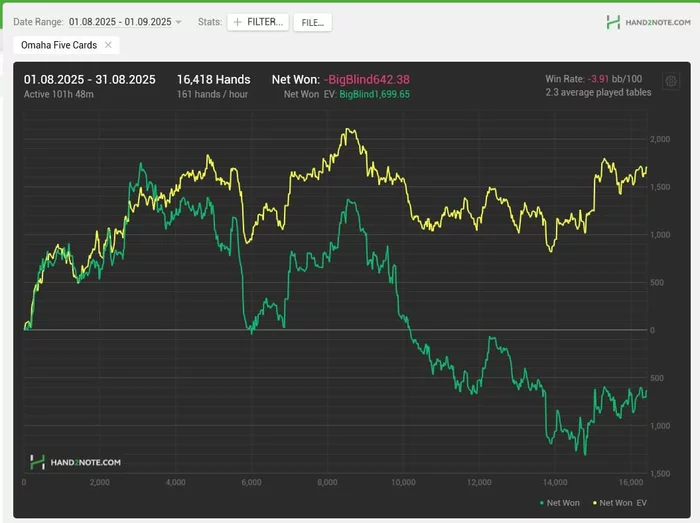Click the Hand2Note watermark logo on chart
The width and height of the screenshot is (700, 523).
tap(76, 462)
